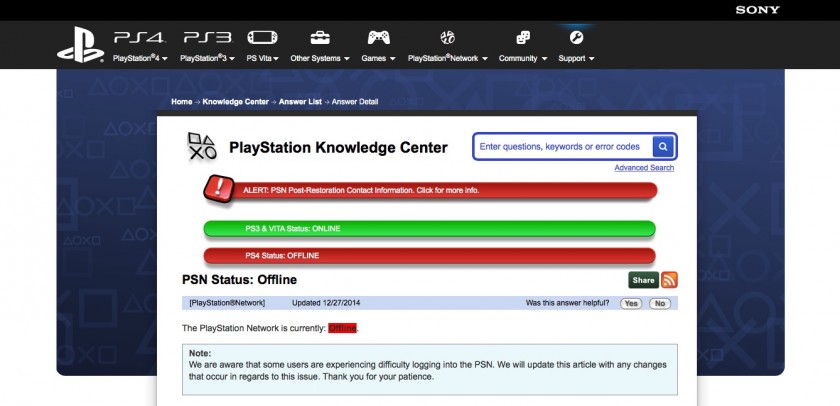This screenshot has height=406, width=840.
Task: Open the Advanced Search link
Action: pos(644,168)
